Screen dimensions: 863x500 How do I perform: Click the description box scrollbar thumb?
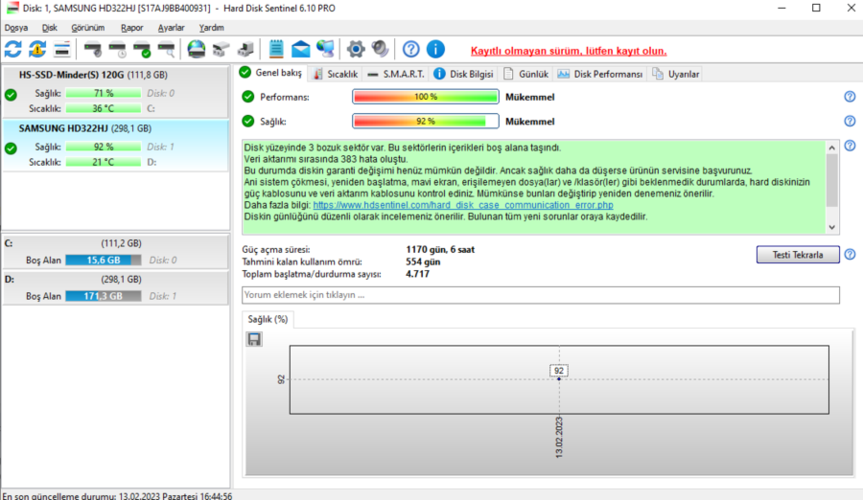[832, 180]
